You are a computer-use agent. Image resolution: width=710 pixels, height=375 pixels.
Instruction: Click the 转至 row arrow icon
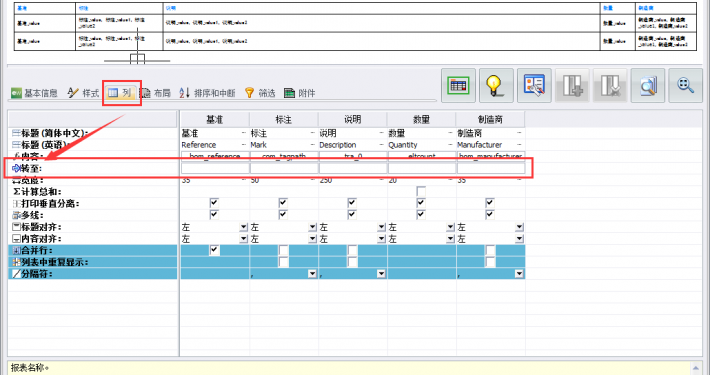point(16,168)
